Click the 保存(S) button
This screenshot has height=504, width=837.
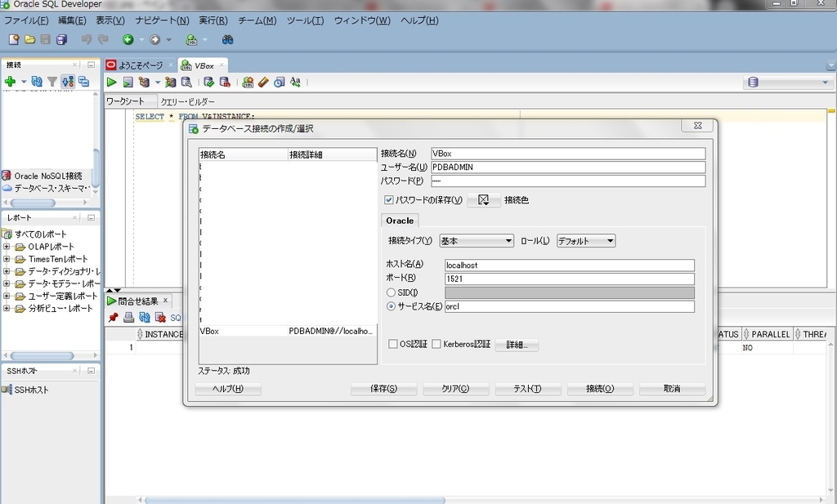(384, 389)
